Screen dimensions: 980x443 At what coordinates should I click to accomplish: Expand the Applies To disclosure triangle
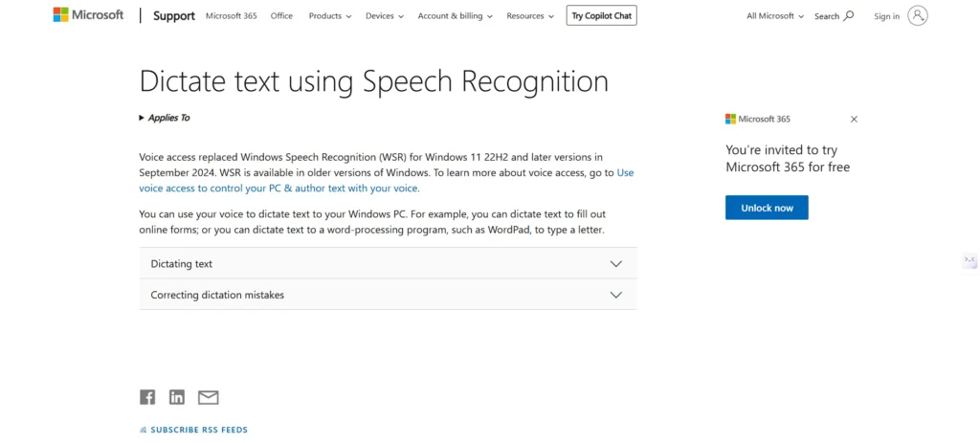142,118
